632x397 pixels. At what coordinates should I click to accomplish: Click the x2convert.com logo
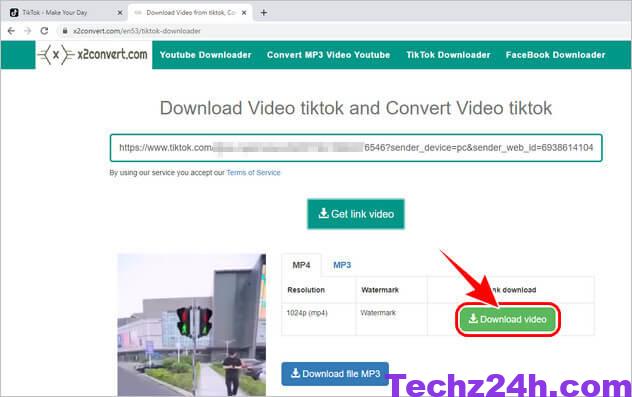93,54
